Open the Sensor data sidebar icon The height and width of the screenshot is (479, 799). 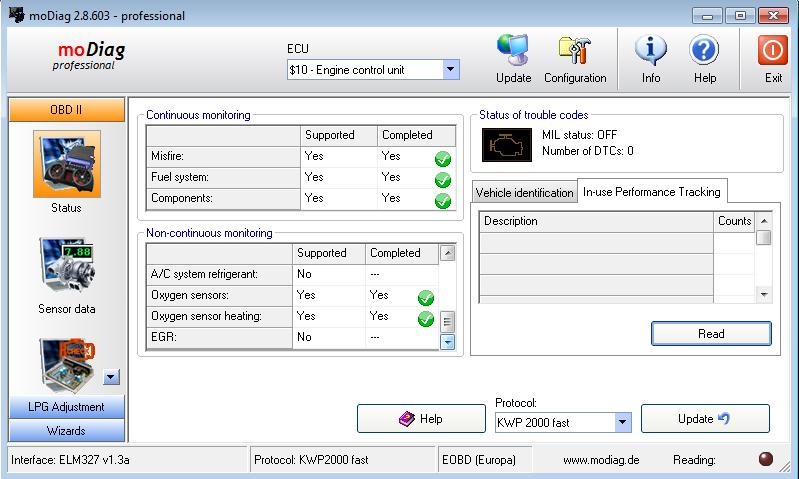point(66,268)
